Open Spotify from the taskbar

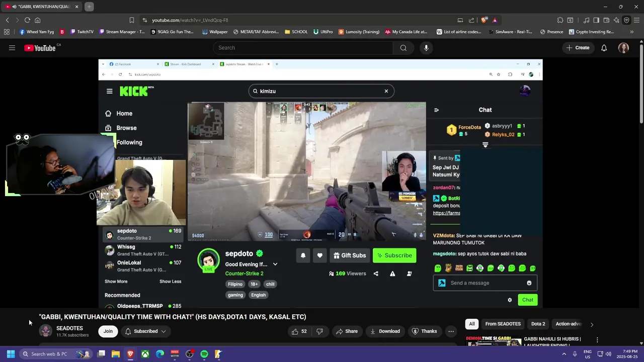(x=204, y=354)
